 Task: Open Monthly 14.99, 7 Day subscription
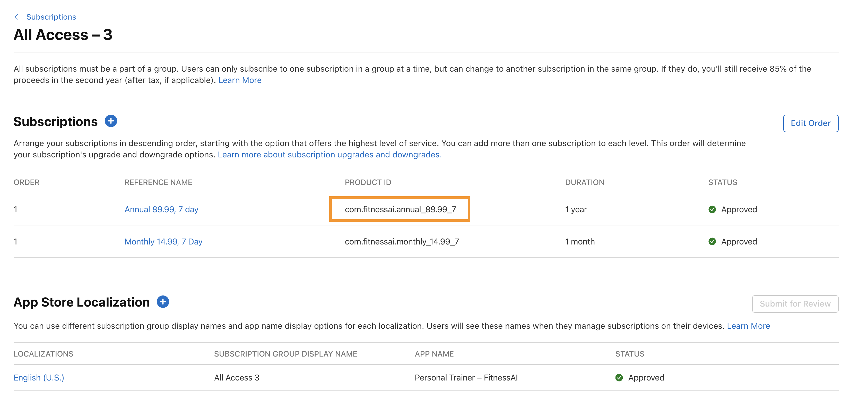(163, 241)
